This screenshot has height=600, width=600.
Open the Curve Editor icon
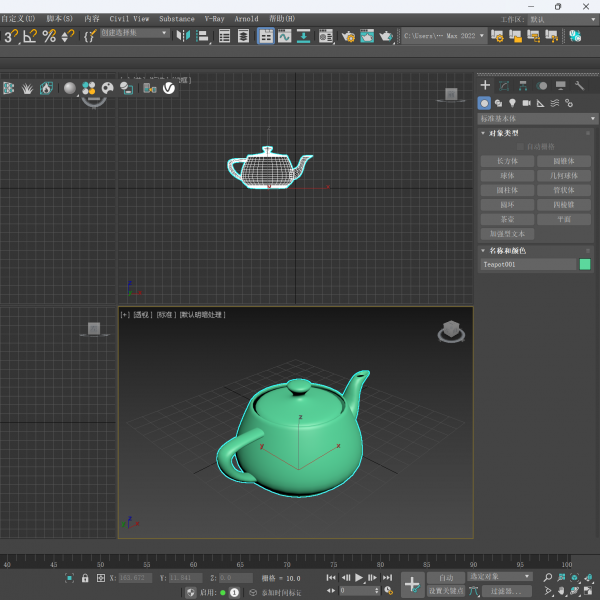click(x=284, y=36)
